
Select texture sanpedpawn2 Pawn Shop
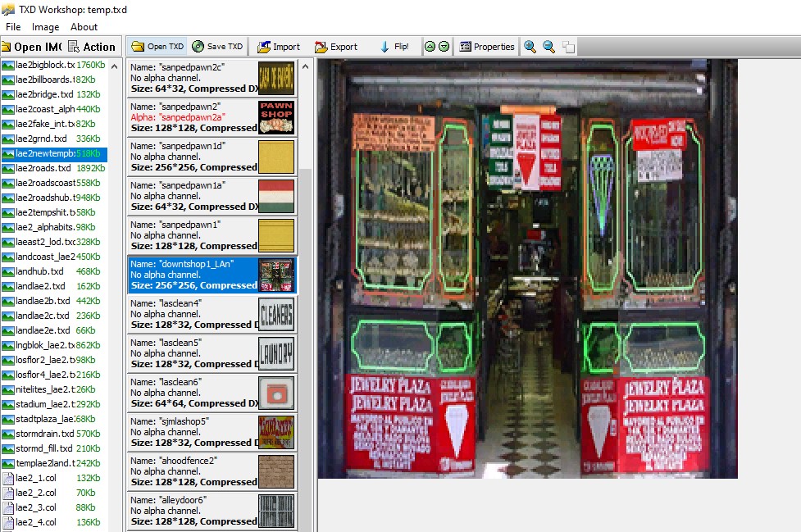tap(212, 117)
